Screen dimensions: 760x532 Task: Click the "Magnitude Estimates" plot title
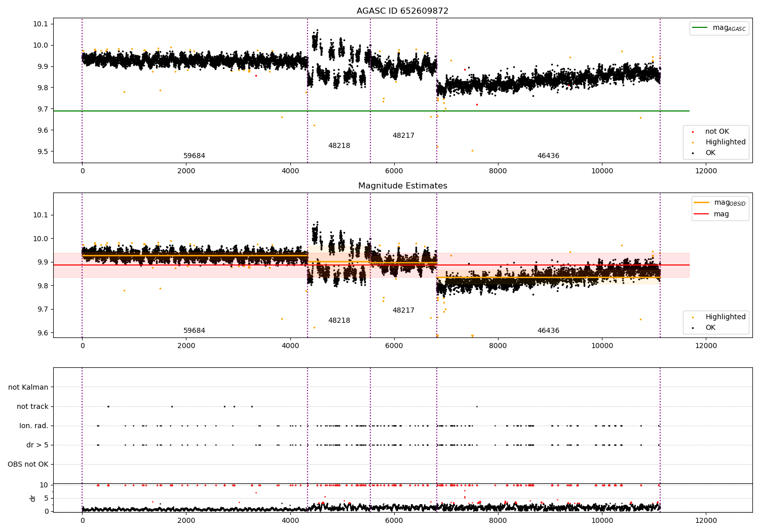click(x=402, y=185)
